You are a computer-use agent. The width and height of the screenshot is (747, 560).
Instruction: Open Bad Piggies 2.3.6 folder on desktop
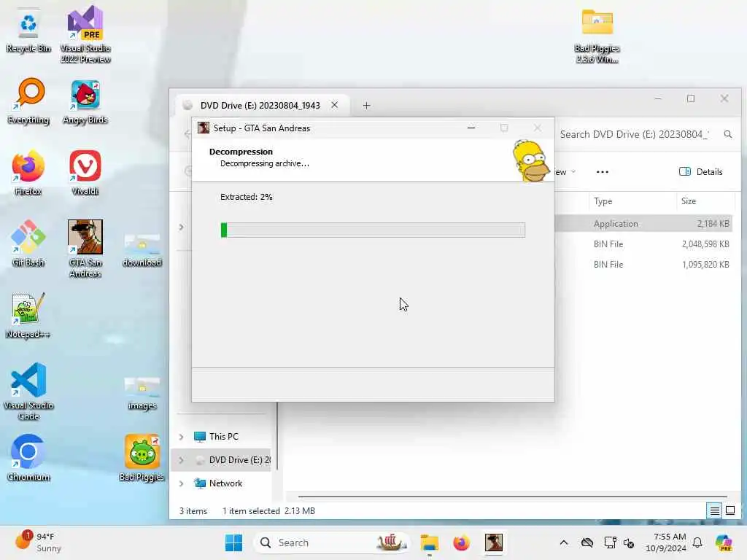[x=597, y=36]
